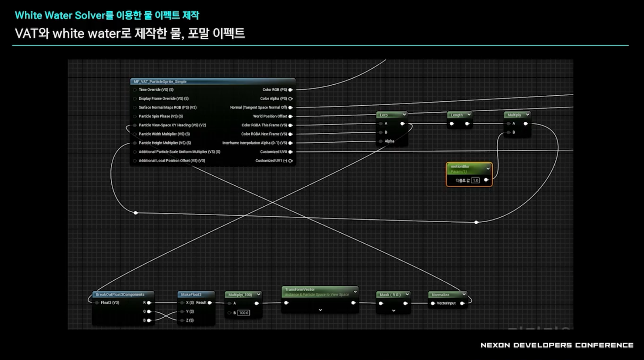Click the motionBlur default value field 1.0
Viewport: 644px width, 360px height.
tap(475, 180)
